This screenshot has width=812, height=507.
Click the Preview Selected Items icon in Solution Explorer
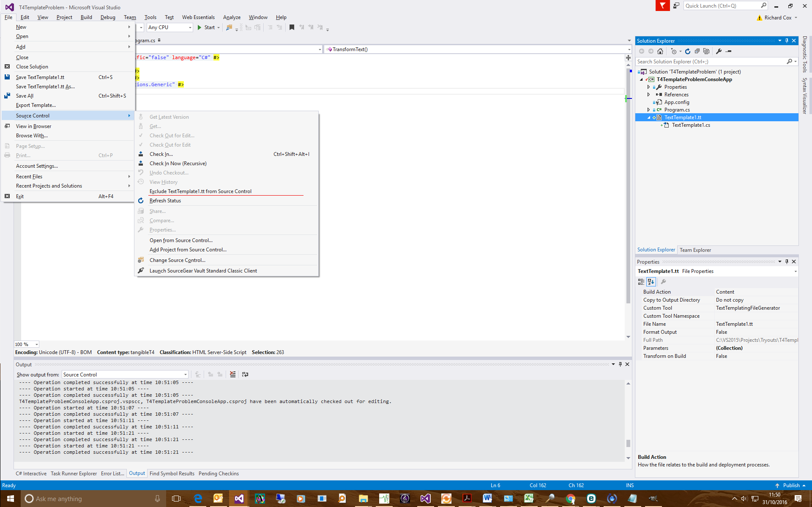coord(728,51)
